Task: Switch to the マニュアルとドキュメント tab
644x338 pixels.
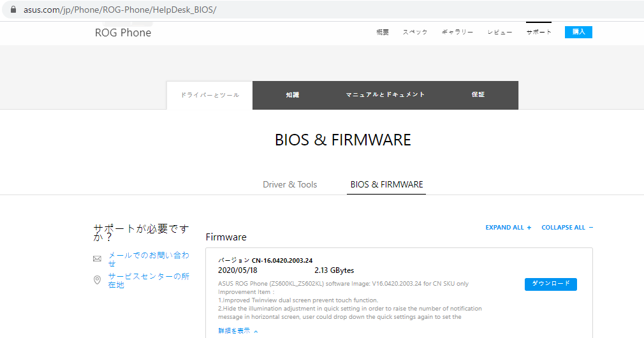Action: point(385,95)
